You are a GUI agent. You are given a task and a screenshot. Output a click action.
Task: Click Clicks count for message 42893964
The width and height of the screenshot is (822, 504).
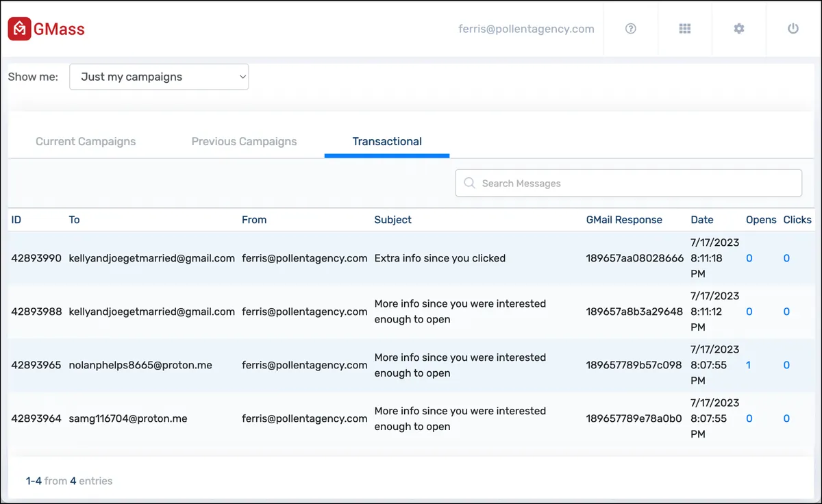(786, 418)
